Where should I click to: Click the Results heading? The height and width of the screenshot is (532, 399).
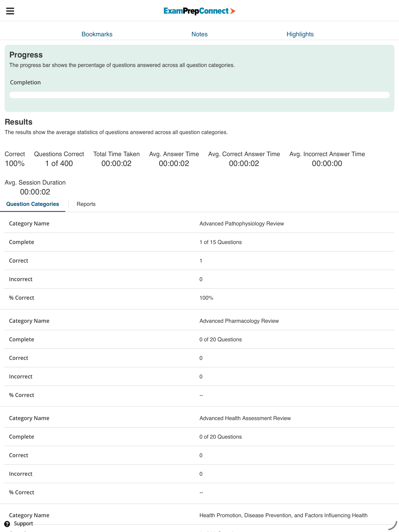pos(19,122)
